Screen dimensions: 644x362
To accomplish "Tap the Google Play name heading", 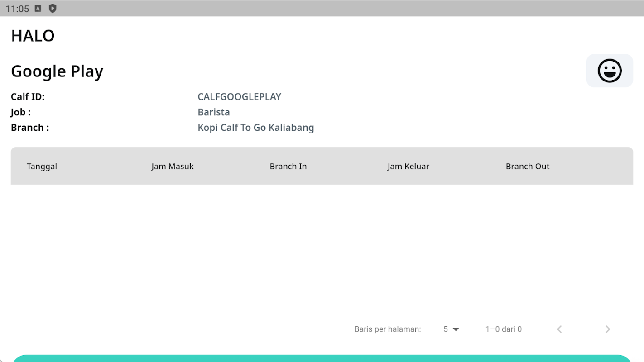I will coord(57,71).
